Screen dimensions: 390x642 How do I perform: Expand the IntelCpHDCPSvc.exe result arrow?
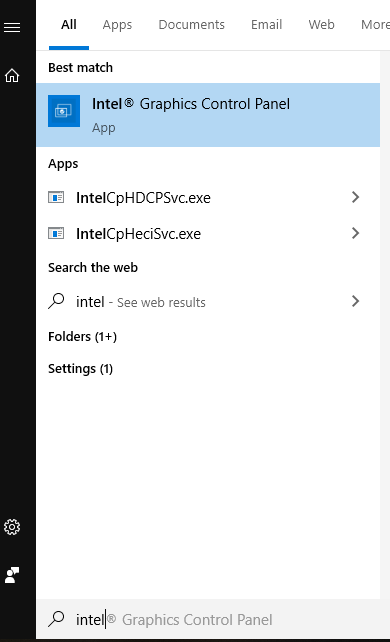355,197
